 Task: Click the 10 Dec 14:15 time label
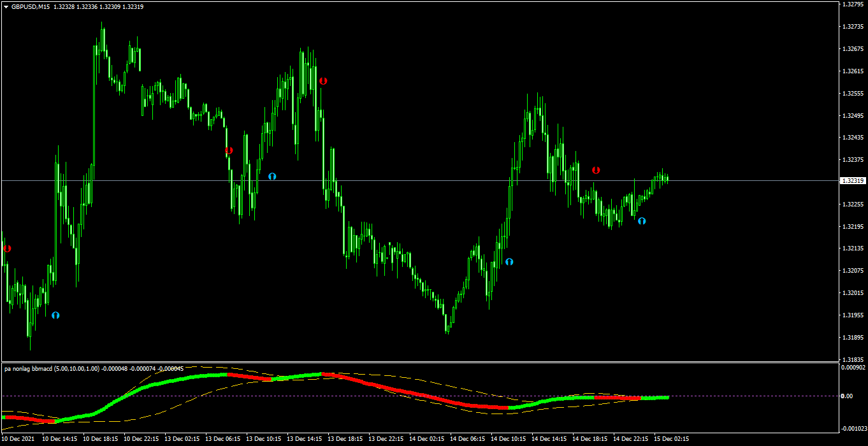[60, 440]
